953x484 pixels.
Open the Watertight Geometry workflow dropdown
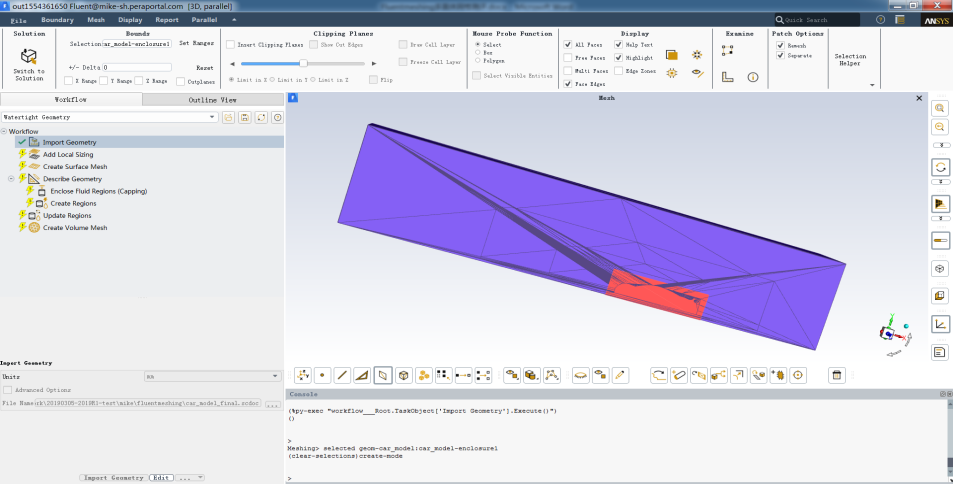(109, 117)
